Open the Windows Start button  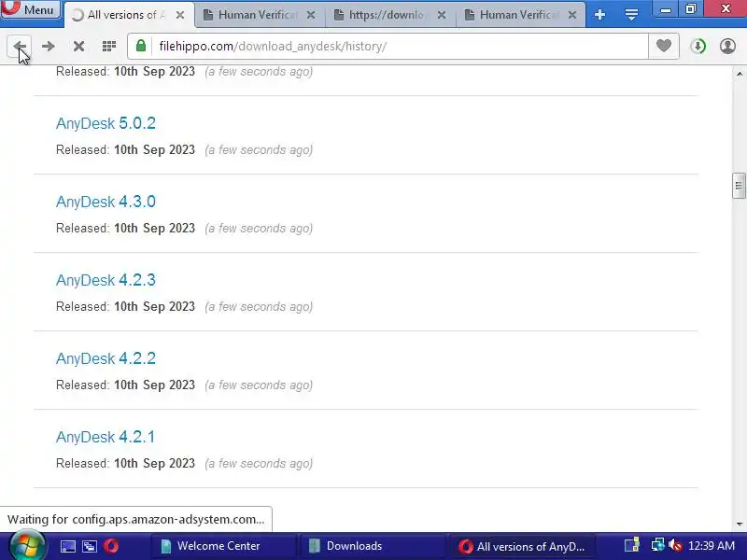point(27,546)
